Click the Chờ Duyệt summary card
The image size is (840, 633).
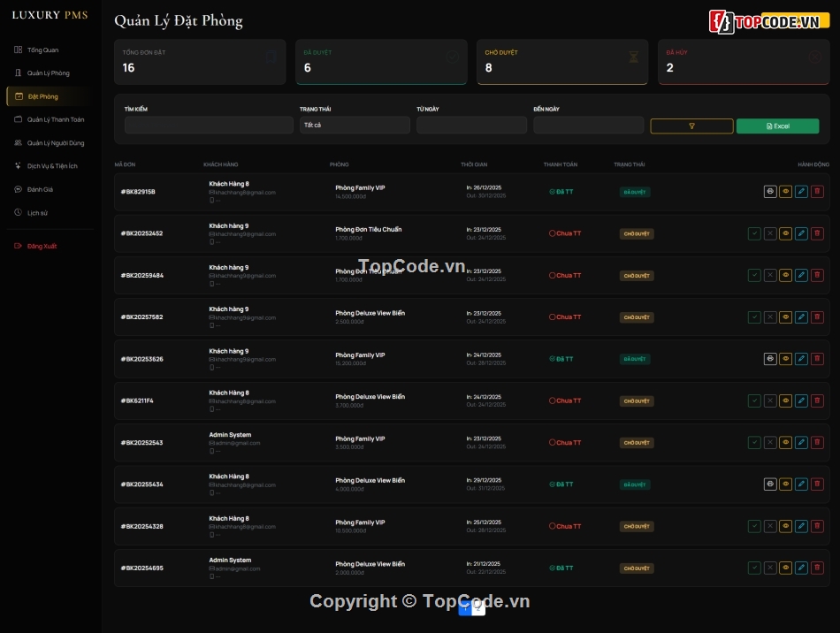pos(562,62)
